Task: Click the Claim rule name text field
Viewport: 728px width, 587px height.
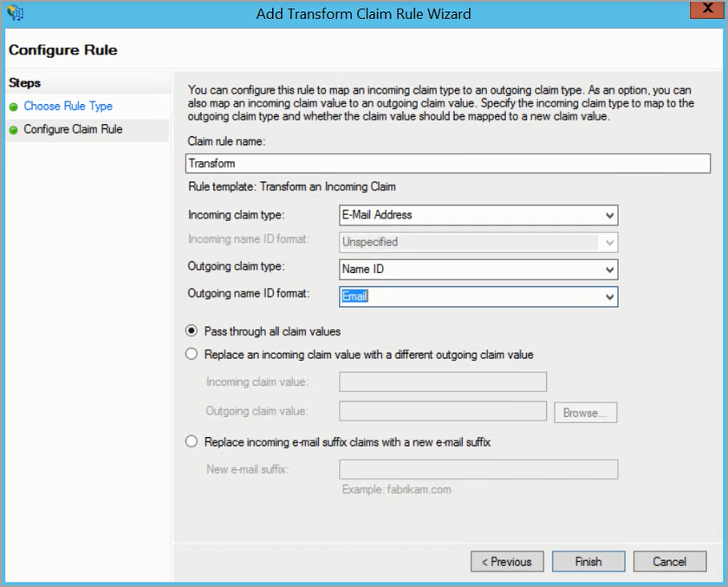Action: 448,163
